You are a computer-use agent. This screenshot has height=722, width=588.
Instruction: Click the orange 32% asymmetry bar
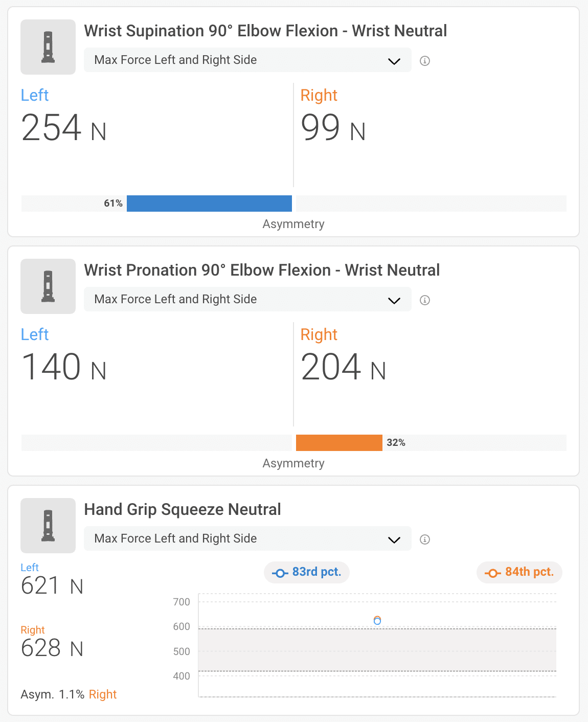(339, 443)
